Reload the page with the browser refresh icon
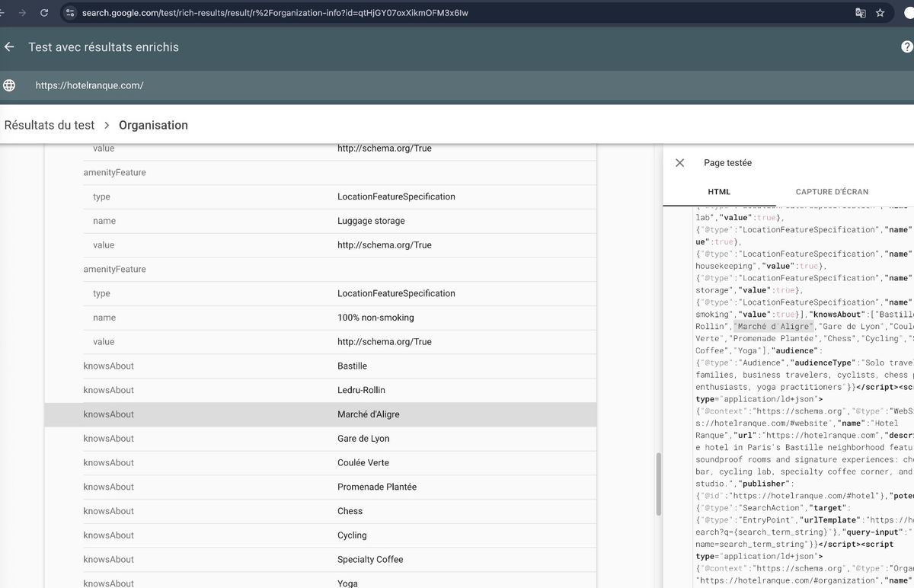Image resolution: width=914 pixels, height=588 pixels. coord(44,13)
